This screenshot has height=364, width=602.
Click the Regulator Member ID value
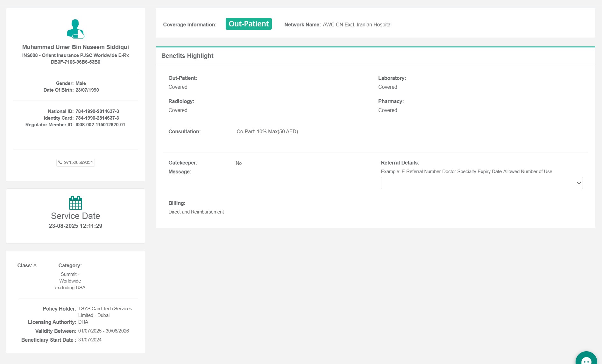tap(100, 125)
